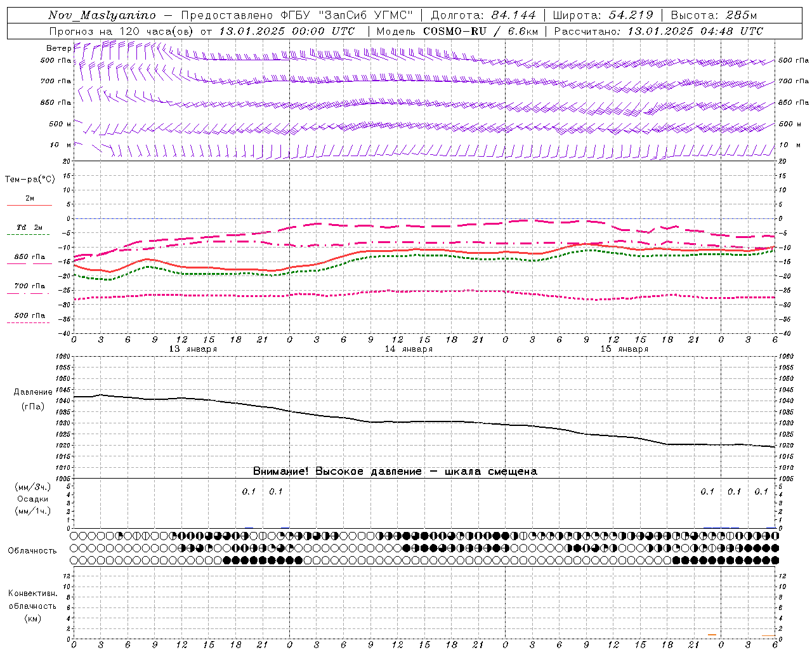Select the 500 м wind level label on left
The width and height of the screenshot is (812, 650).
60,124
